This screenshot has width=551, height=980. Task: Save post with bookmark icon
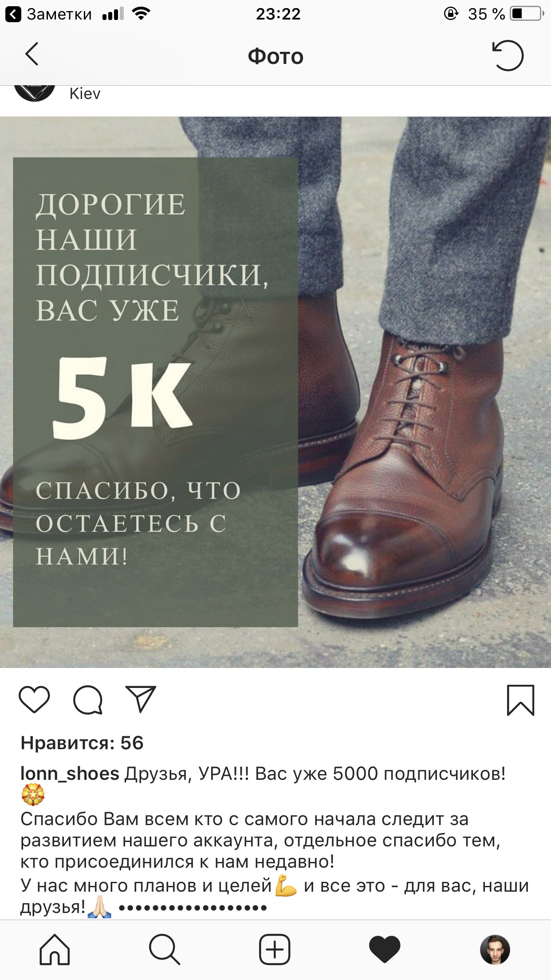[520, 700]
